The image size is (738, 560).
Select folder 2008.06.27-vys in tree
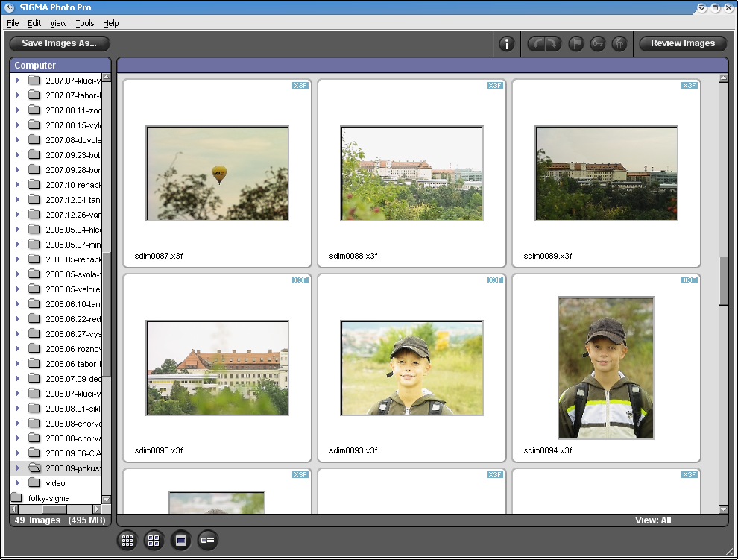pos(73,334)
